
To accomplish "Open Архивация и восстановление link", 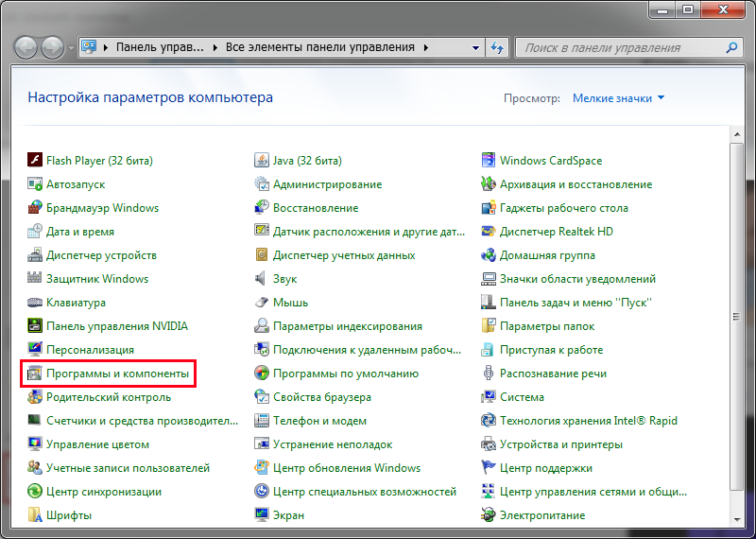I will (576, 184).
